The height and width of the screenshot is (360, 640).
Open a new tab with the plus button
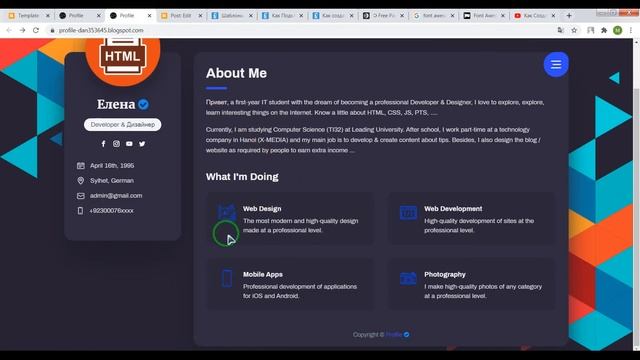coord(569,16)
